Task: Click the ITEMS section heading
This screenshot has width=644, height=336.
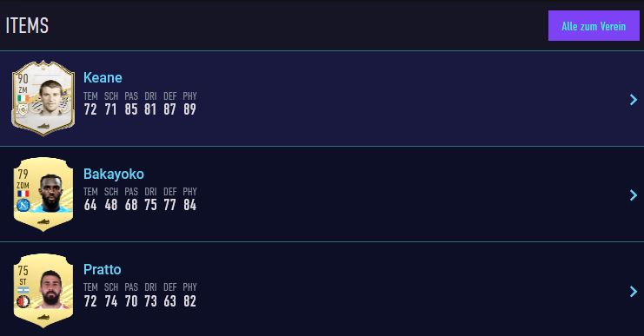Action: [27, 25]
